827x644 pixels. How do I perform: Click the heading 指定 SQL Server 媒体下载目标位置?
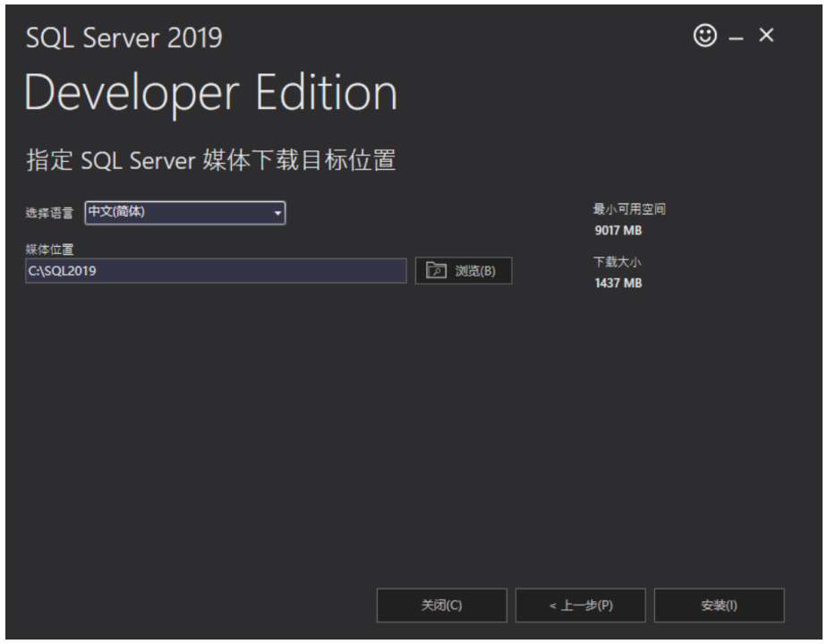(x=211, y=160)
